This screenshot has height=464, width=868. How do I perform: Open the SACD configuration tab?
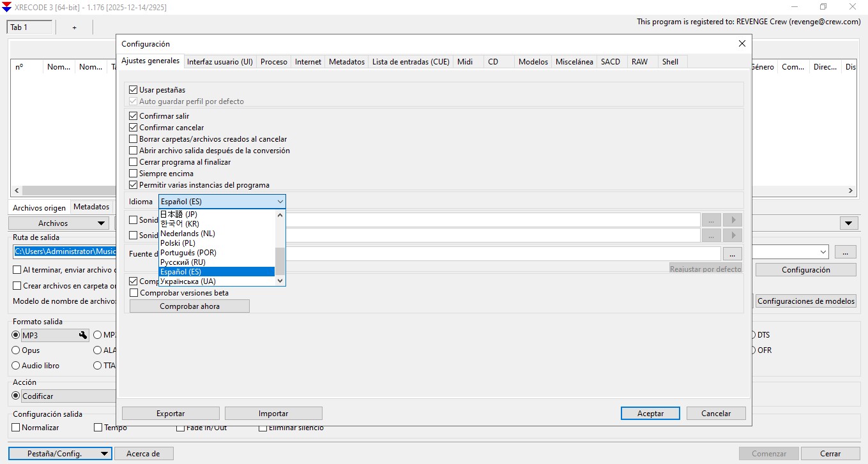click(611, 61)
